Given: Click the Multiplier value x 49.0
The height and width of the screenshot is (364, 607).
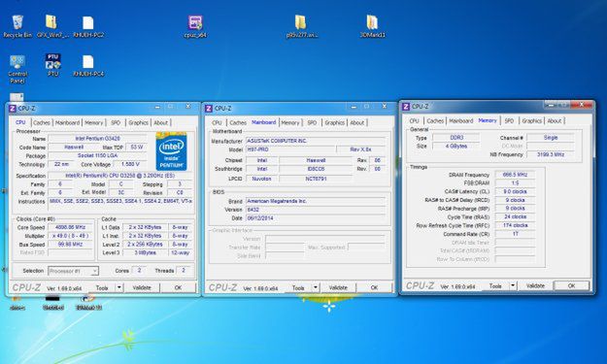Looking at the screenshot, I should [x=71, y=236].
